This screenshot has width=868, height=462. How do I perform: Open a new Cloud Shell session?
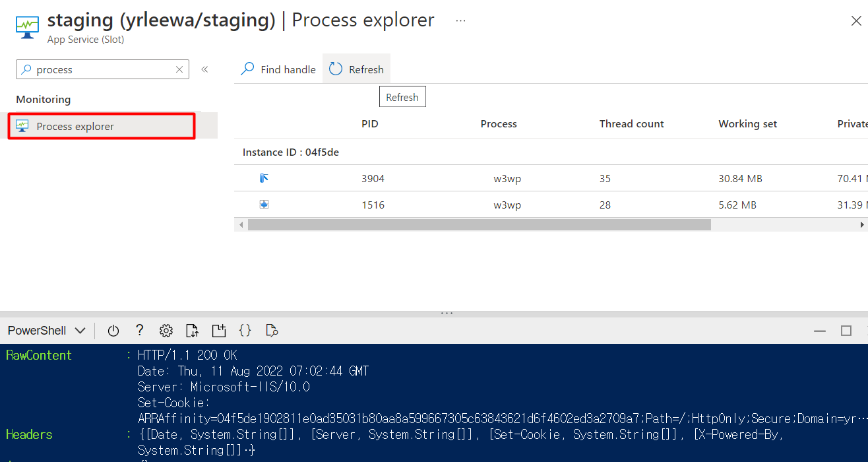tap(218, 331)
